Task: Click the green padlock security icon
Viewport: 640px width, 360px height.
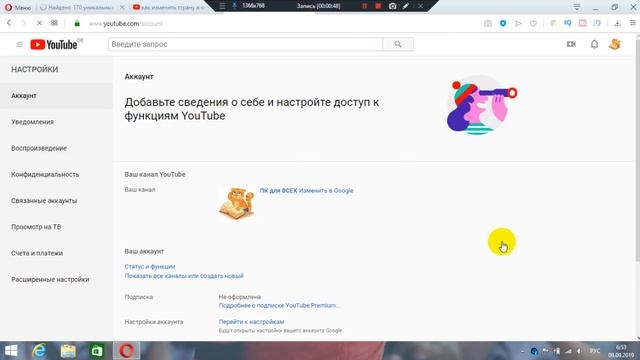Action: pos(77,24)
